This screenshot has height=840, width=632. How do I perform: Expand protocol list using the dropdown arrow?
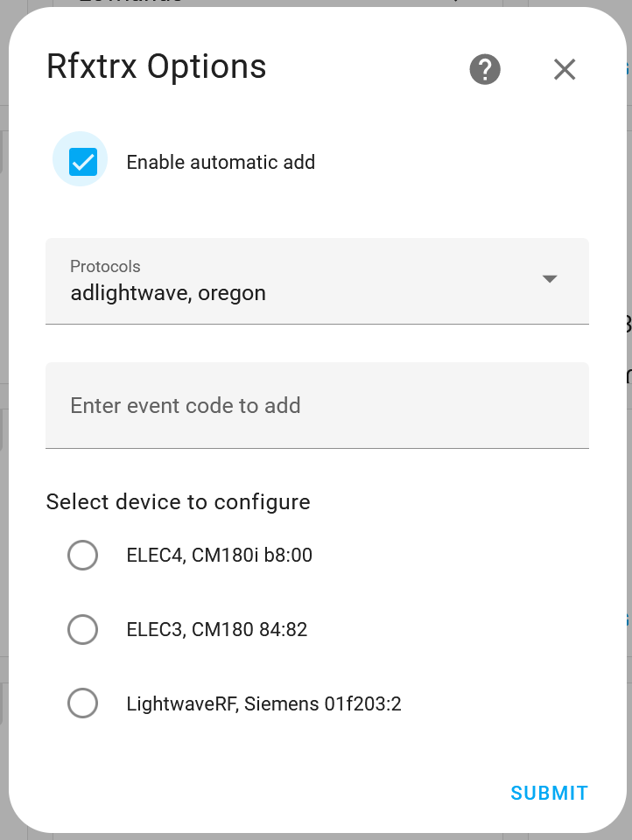coord(550,279)
